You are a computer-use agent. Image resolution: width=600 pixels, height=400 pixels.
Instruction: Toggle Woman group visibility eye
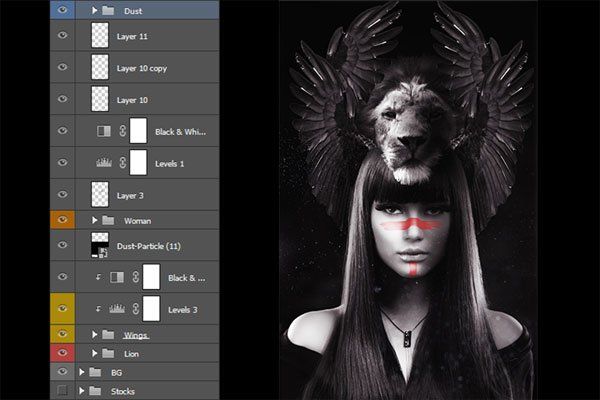62,220
